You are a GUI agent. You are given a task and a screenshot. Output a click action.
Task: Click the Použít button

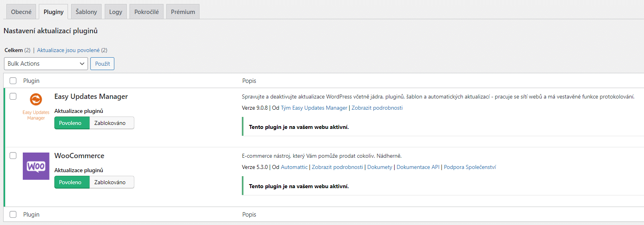[x=102, y=64]
